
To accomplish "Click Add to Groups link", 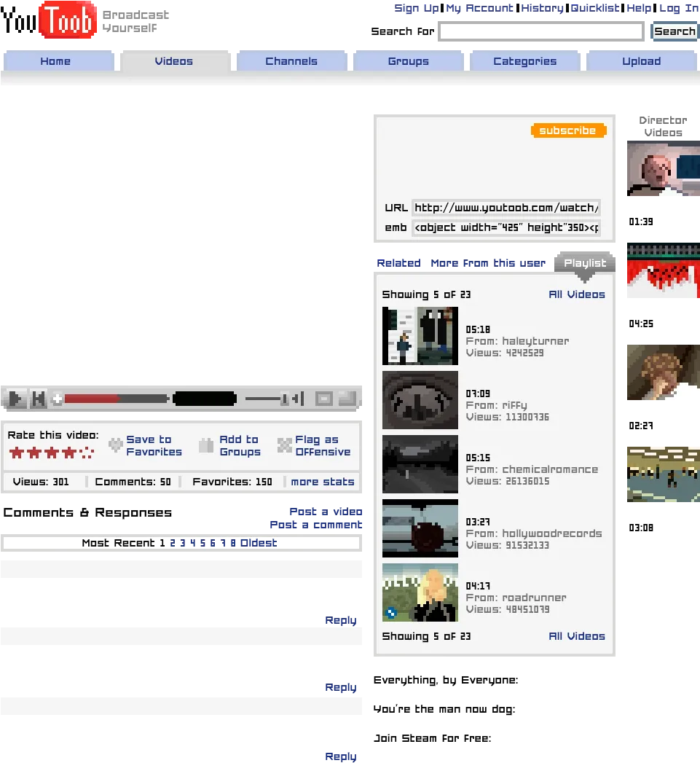I will 240,445.
